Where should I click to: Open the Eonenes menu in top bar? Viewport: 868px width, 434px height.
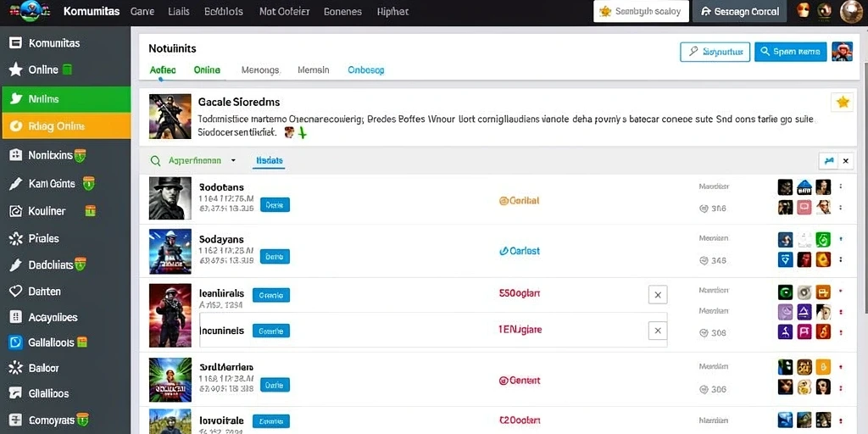342,12
